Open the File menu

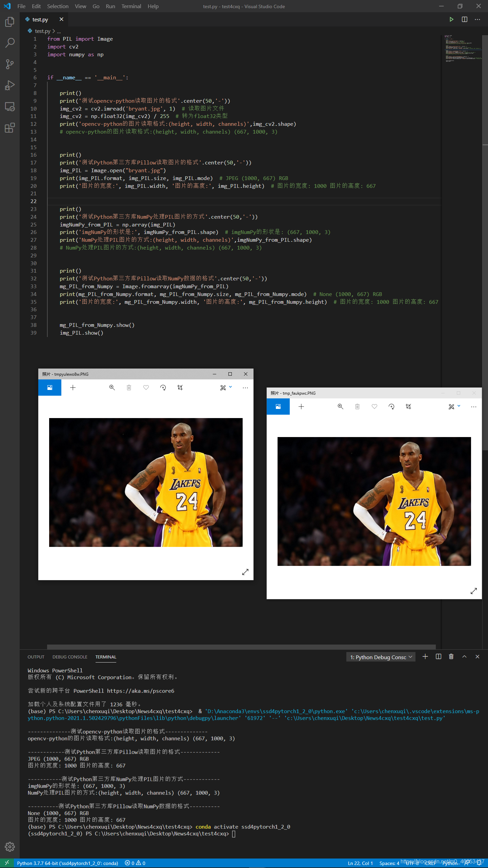[21, 6]
